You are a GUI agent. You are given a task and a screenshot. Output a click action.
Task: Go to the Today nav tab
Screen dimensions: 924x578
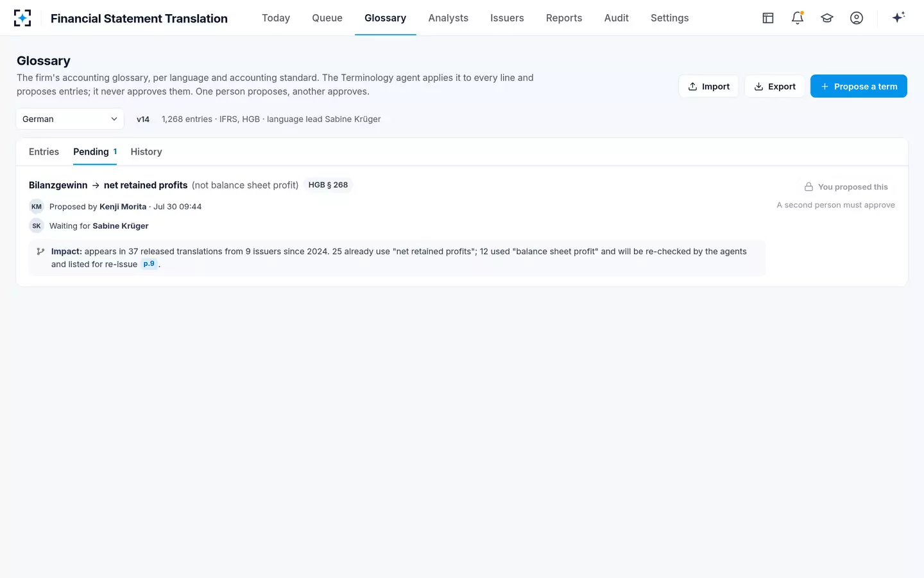coord(276,18)
